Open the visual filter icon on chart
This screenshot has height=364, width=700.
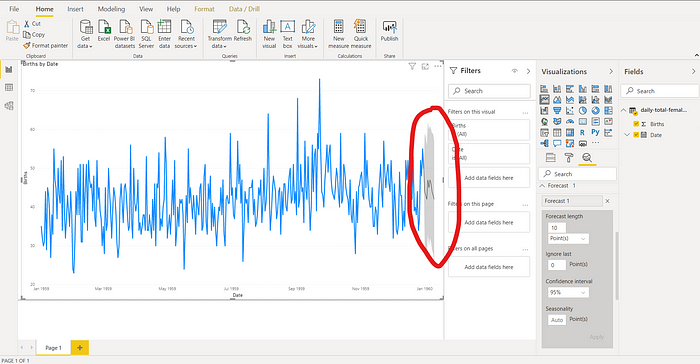tap(412, 66)
